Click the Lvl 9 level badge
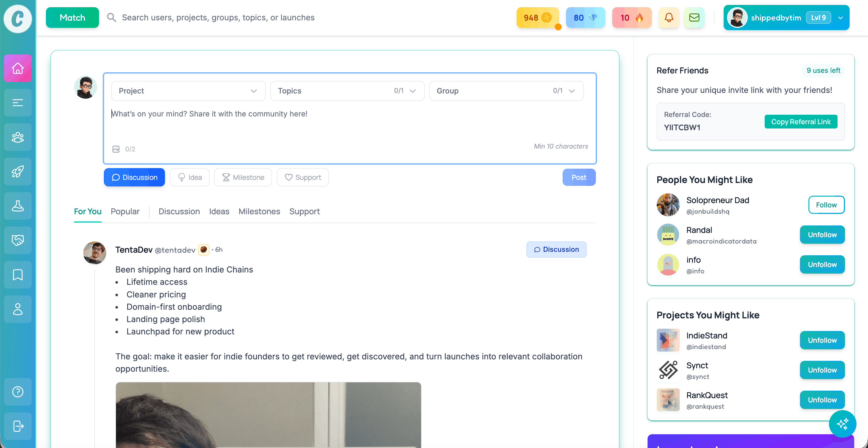868x448 pixels. point(818,18)
